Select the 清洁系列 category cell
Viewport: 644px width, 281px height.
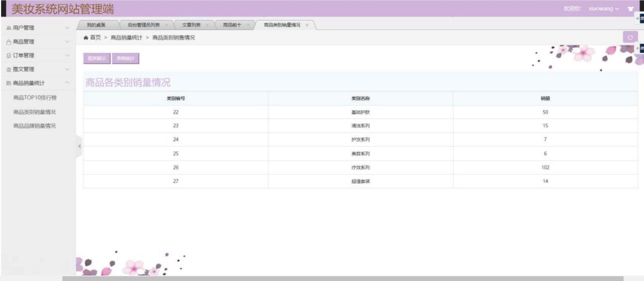(360, 126)
